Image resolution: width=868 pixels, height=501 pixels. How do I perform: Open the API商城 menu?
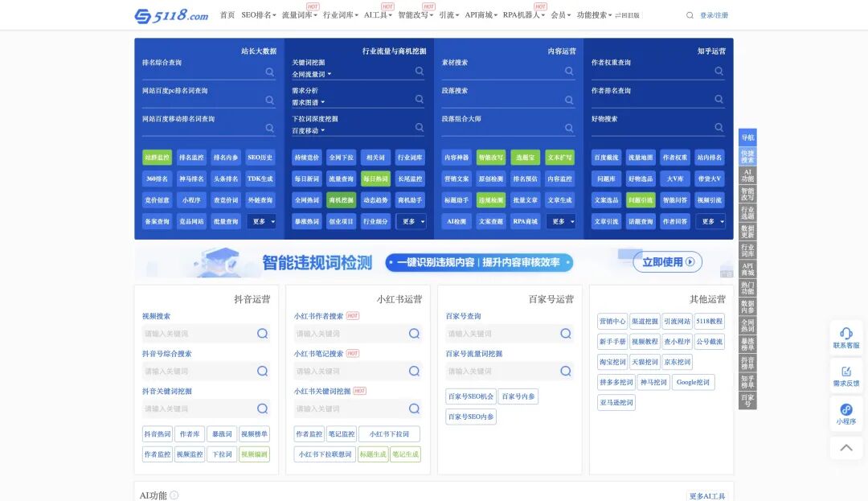pos(481,14)
